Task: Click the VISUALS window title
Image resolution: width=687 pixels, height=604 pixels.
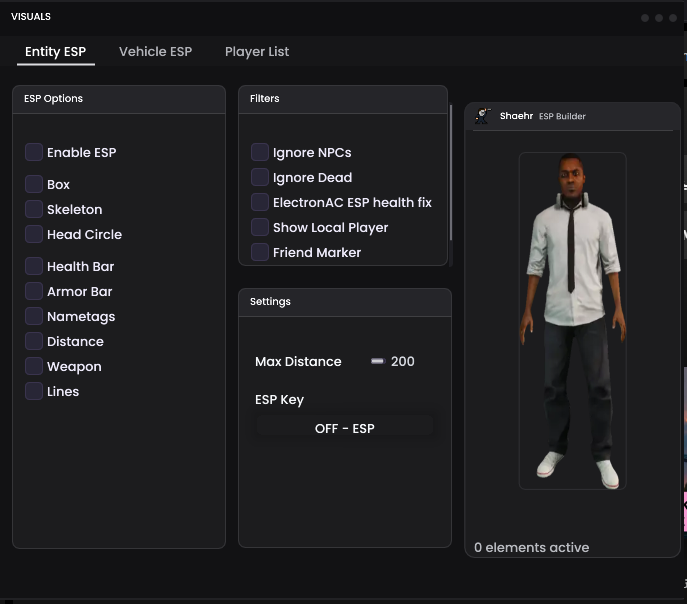Action: pos(31,17)
